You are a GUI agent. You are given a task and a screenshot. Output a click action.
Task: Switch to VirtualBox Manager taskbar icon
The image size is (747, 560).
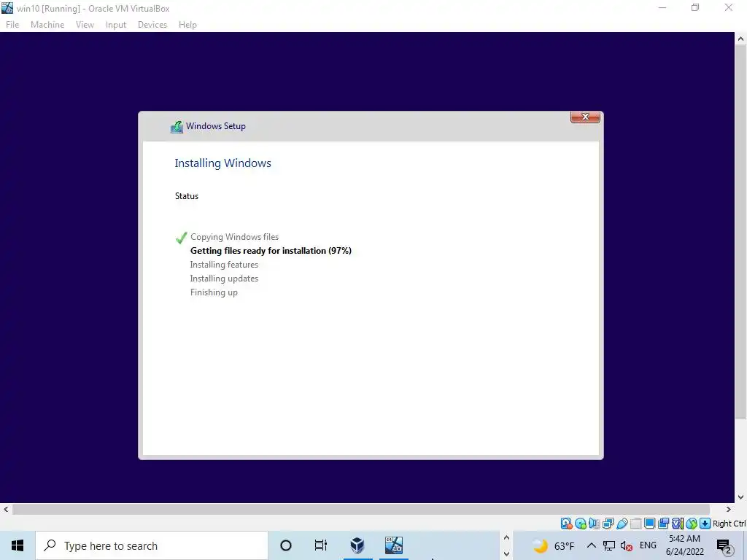coord(357,545)
